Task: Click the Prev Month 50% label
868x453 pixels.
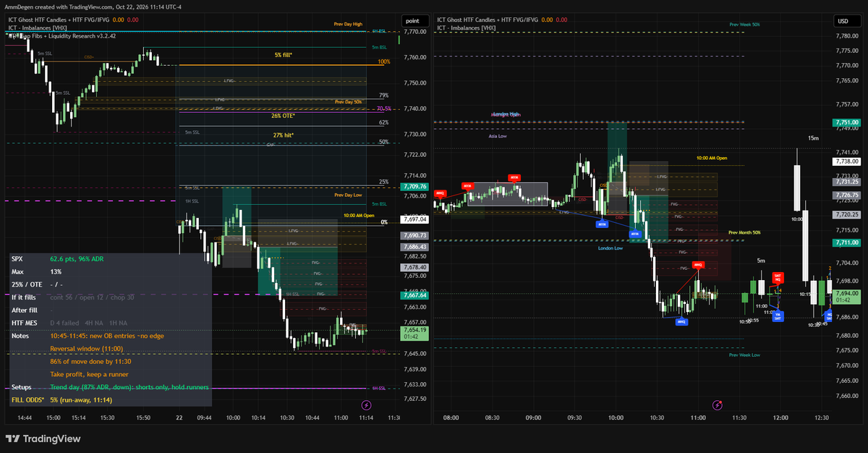Action: [744, 232]
